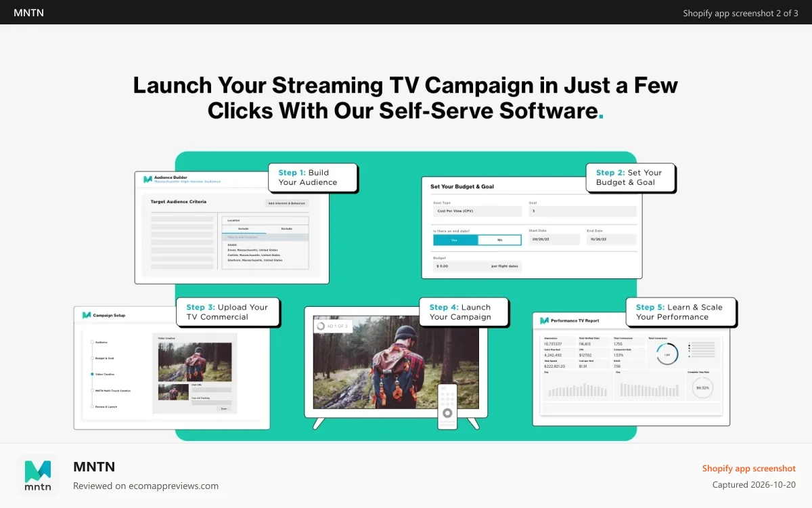Click the Captured 2026-10-20 date text

coord(754,485)
